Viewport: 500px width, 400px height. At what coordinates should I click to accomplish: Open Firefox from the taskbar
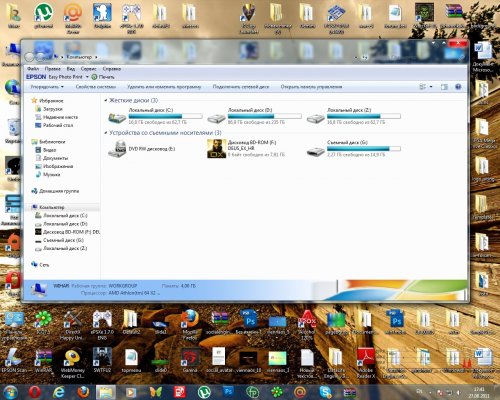tap(83, 392)
